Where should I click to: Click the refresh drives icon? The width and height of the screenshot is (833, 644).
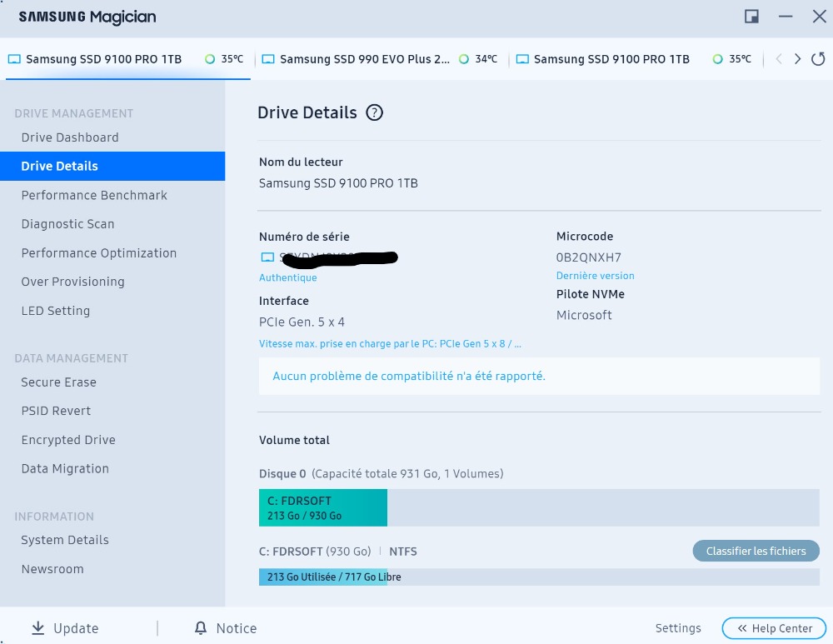(818, 59)
